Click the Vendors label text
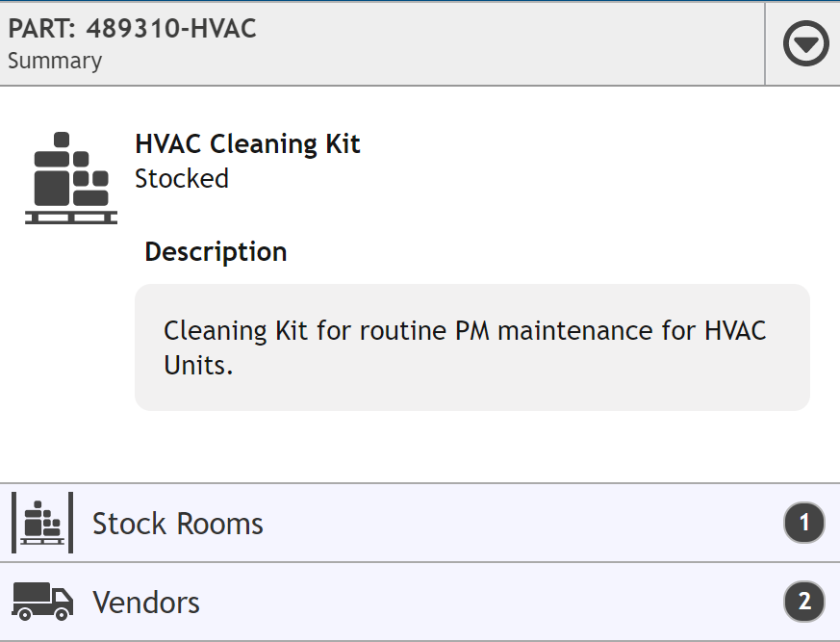The height and width of the screenshot is (642, 840). coord(146,603)
